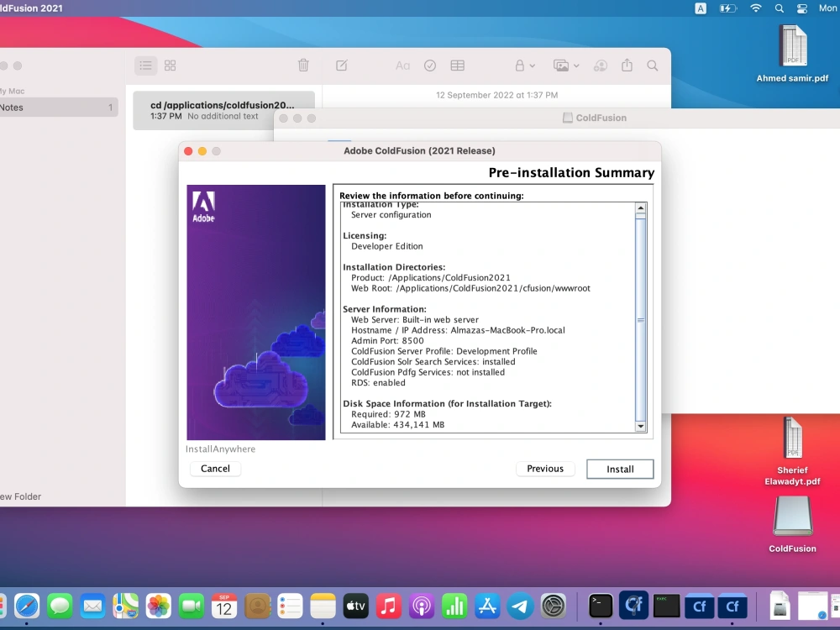Add a checklist in Notes toolbar
Viewport: 840px width, 630px height.
click(429, 66)
